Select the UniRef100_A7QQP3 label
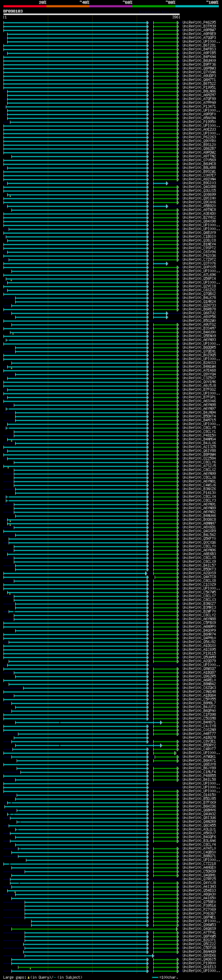 tap(199, 38)
